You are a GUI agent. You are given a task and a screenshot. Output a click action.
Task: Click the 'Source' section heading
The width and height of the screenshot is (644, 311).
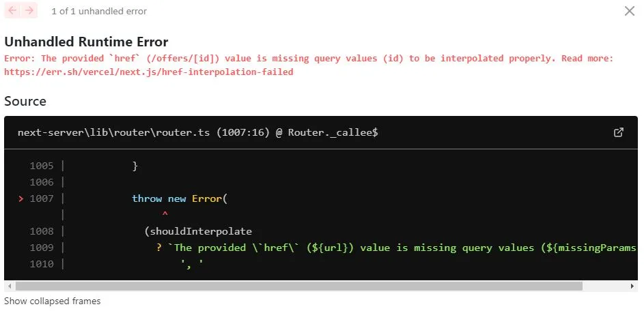click(x=25, y=101)
